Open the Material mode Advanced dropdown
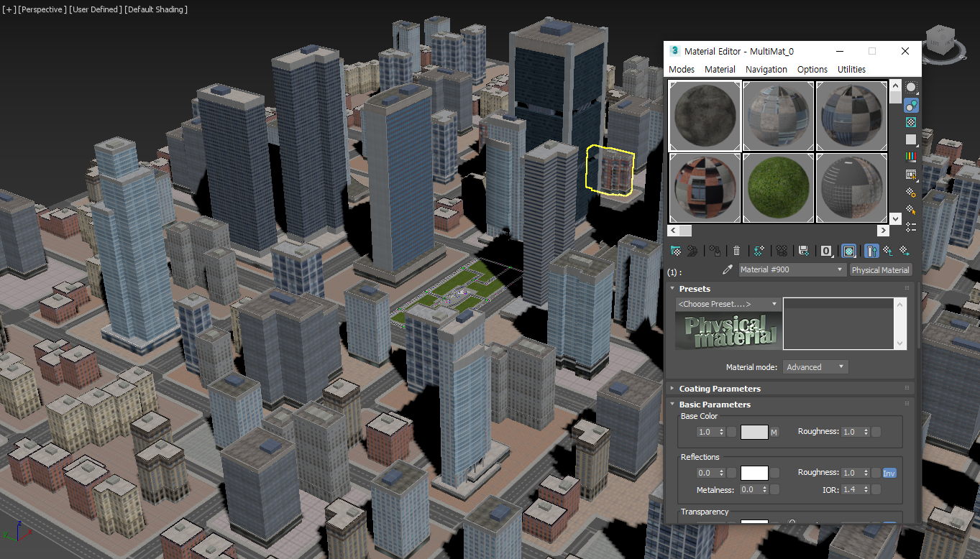Screen dimensions: 980x559 [x=815, y=367]
